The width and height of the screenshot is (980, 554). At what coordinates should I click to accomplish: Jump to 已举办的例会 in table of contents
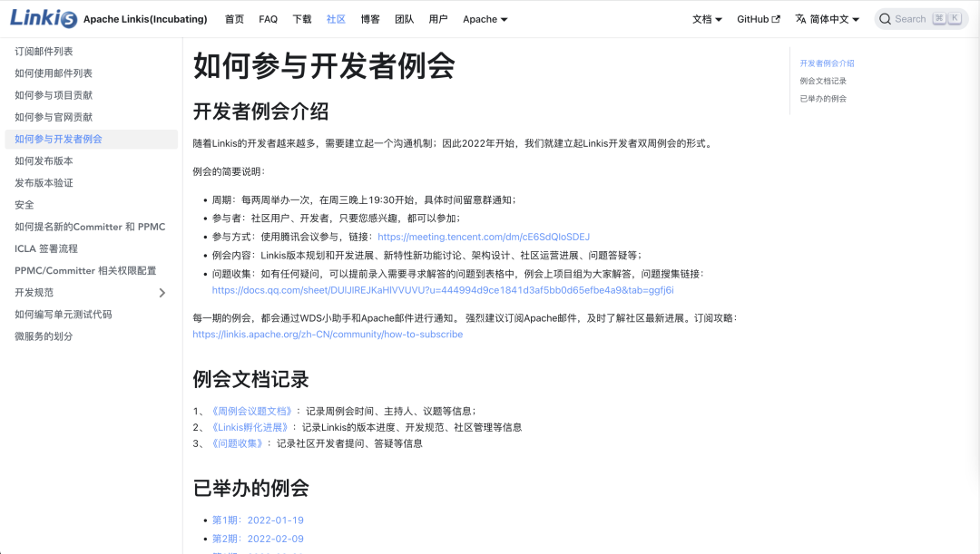[823, 98]
